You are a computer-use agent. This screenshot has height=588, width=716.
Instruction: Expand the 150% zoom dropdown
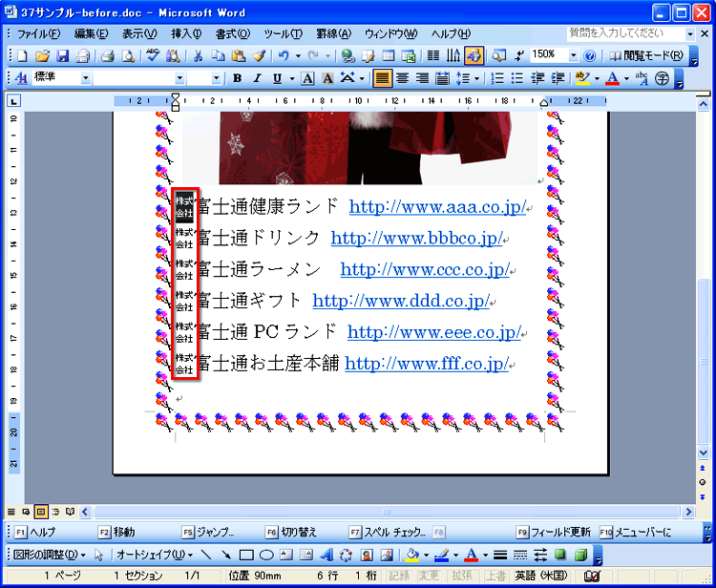573,55
